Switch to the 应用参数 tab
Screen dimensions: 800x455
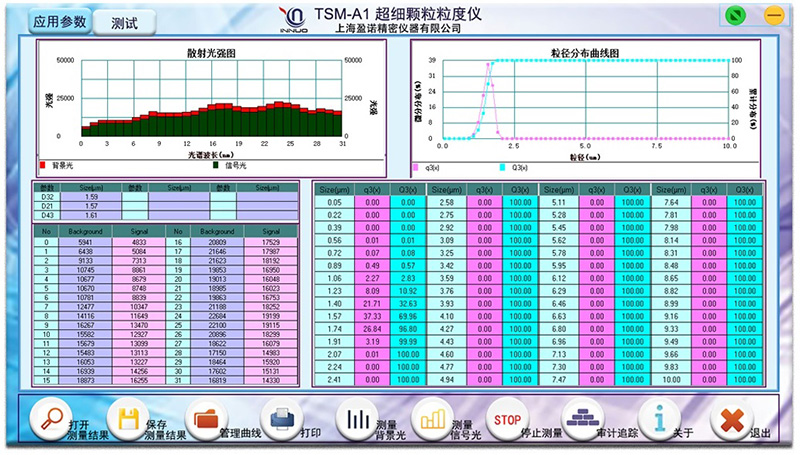(x=59, y=20)
